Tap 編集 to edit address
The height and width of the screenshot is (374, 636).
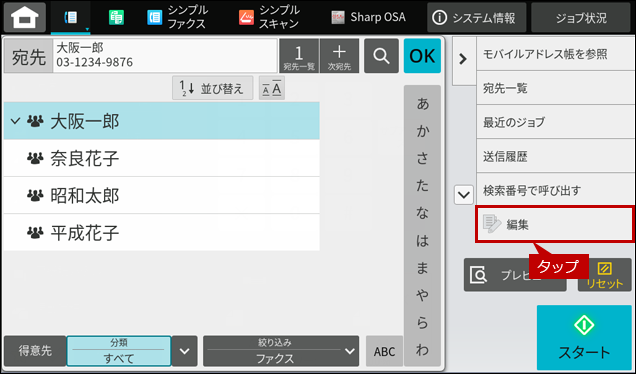(x=555, y=224)
